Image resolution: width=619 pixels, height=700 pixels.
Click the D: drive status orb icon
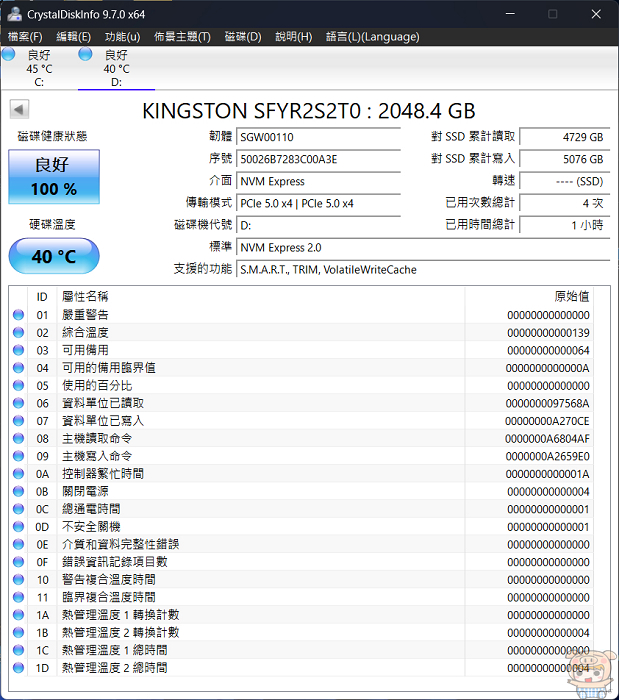85,54
